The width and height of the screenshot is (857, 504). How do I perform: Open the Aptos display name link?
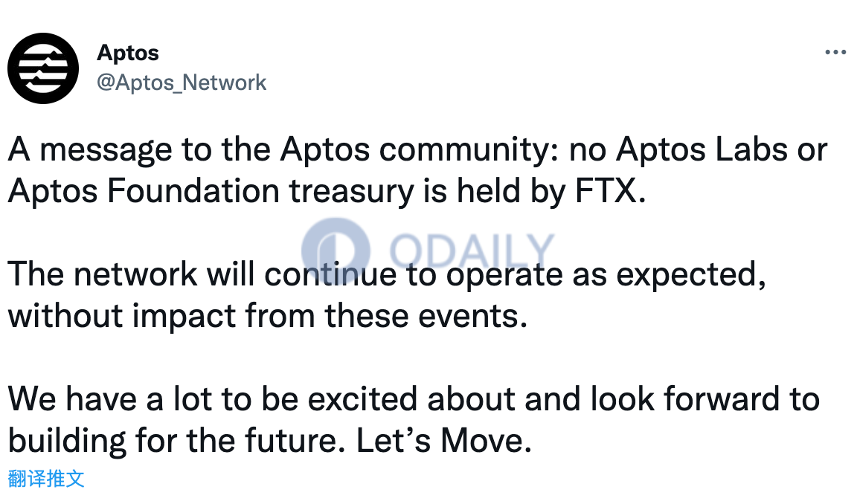tap(128, 53)
